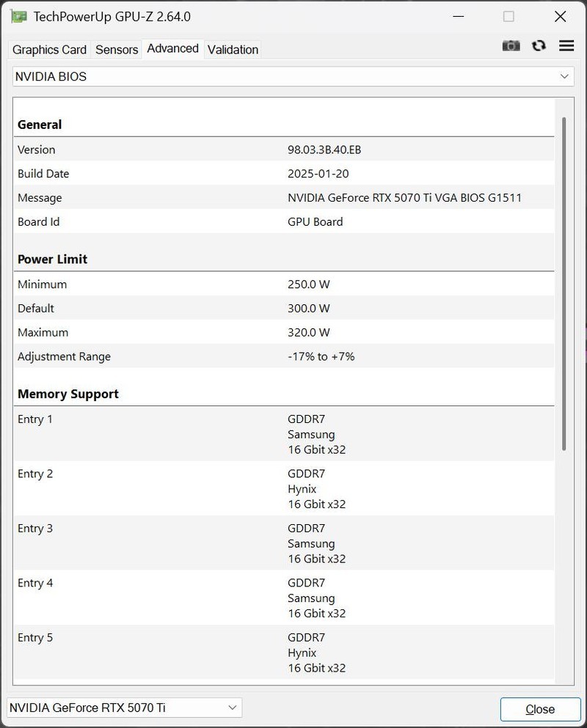The width and height of the screenshot is (587, 728).
Task: Click the refresh icon in the toolbar
Action: point(539,45)
